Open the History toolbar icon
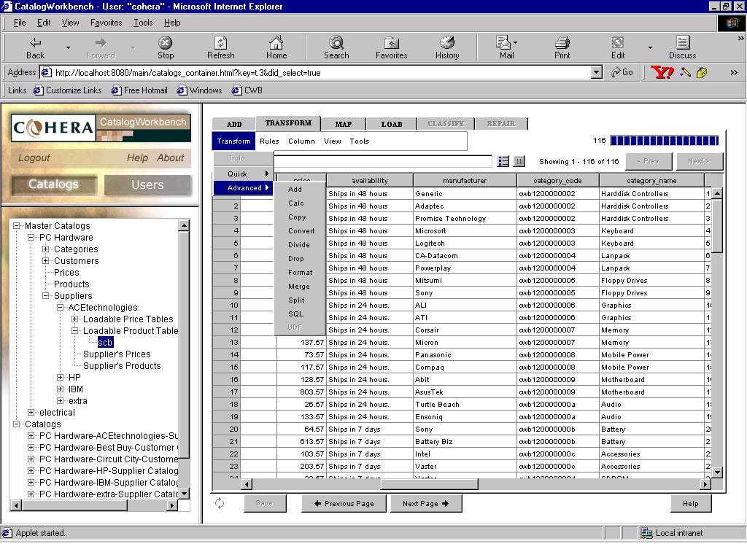Viewport: 747px width, 560px height. 447,43
